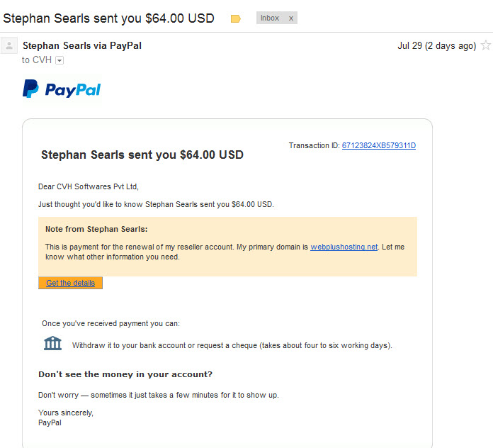Remove the Inbox label with the x
The height and width of the screenshot is (448, 493).
click(291, 18)
